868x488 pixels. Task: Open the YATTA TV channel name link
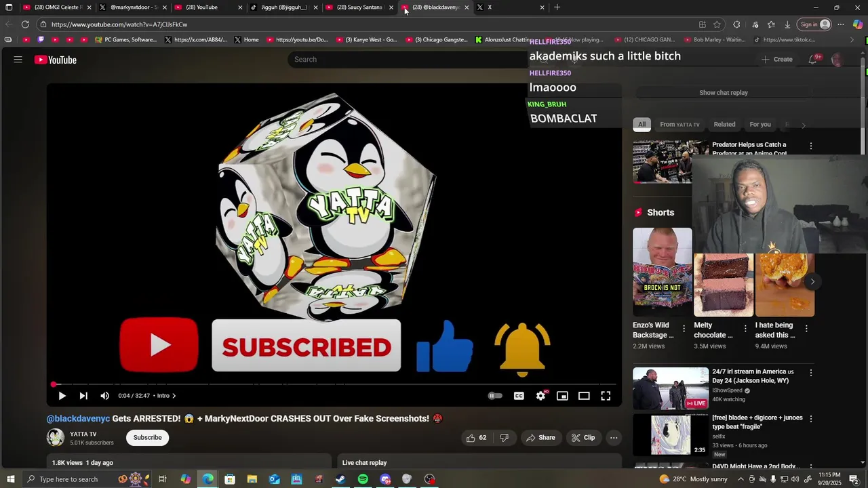83,434
